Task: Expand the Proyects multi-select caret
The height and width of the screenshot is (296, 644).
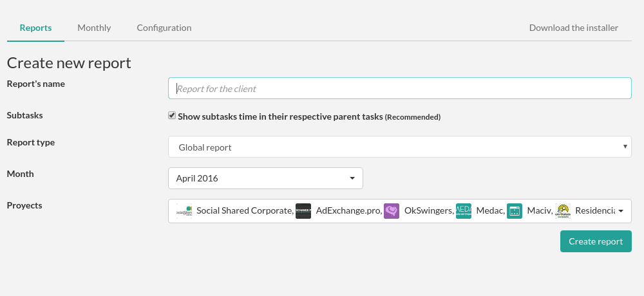Action: [621, 211]
